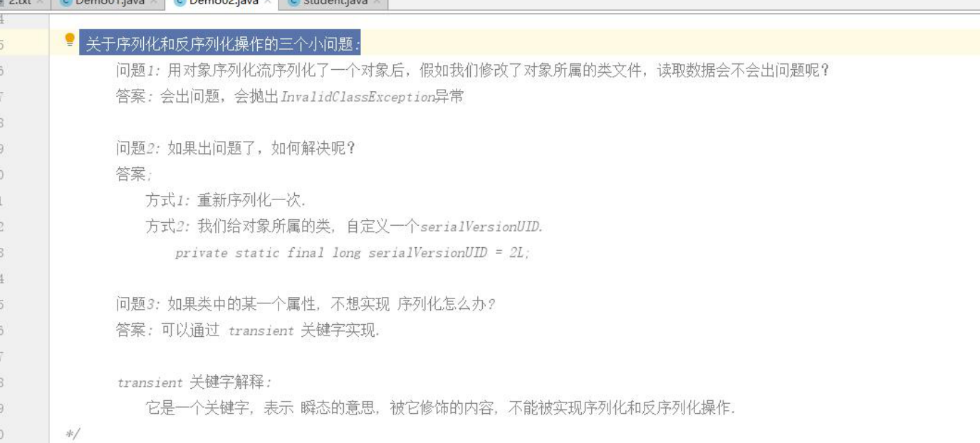Click the closing comment marker */
This screenshot has width=980, height=443.
pyautogui.click(x=73, y=434)
